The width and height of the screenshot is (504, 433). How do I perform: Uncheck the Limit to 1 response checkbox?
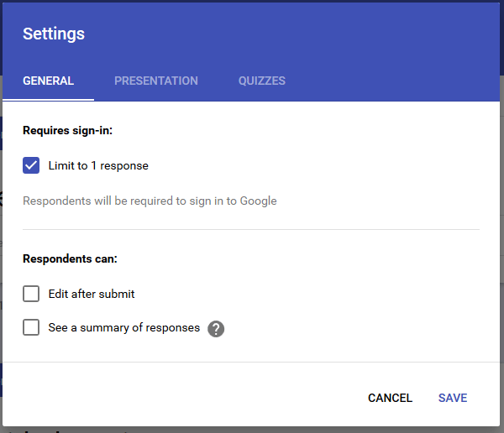click(31, 165)
